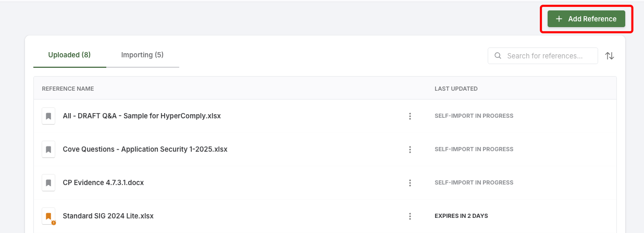Click SELF-IMPORT IN PROGRESS status for All - DRAFT Q&A
The height and width of the screenshot is (233, 644).
coord(474,116)
